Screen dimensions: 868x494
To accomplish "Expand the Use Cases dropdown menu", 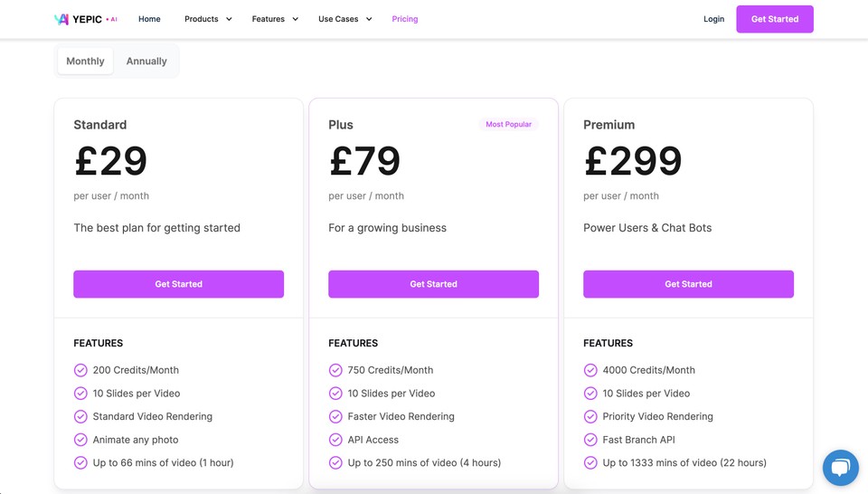I will click(x=344, y=19).
